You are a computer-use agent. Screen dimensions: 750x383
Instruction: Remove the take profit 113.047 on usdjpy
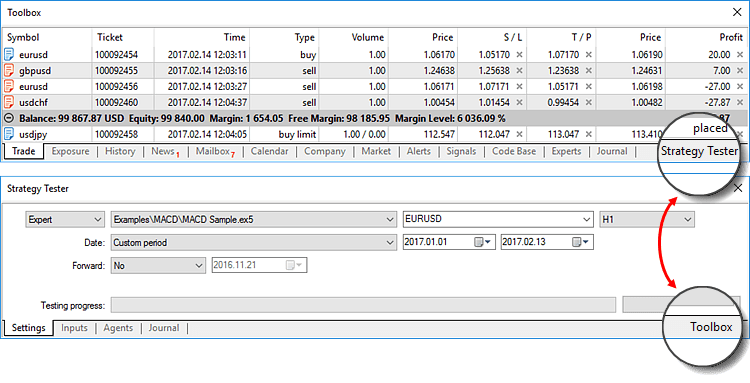pyautogui.click(x=588, y=134)
